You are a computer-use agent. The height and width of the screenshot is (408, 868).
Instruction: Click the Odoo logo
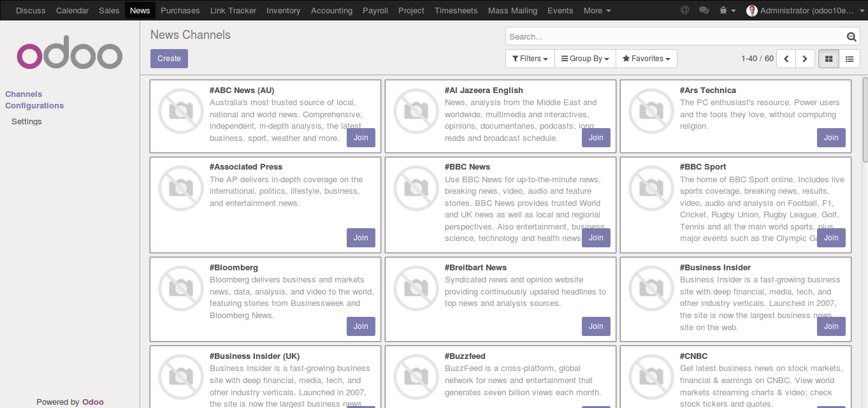(x=69, y=55)
